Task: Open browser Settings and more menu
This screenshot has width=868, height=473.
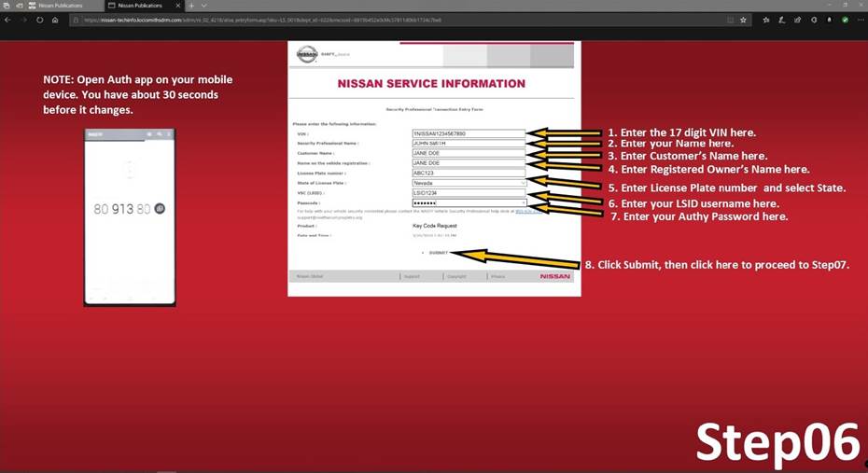Action: click(x=861, y=20)
